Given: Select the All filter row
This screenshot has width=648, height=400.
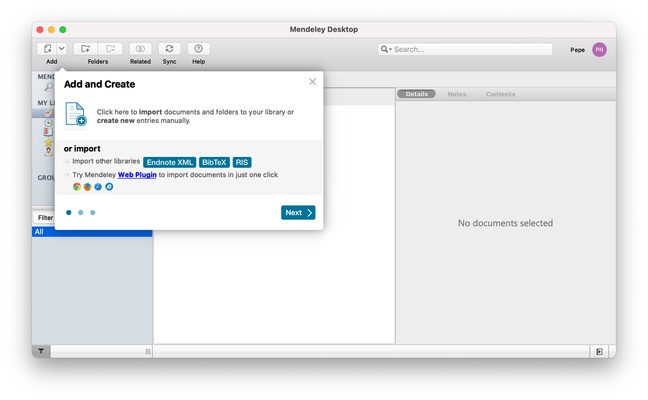Looking at the screenshot, I should 92,232.
